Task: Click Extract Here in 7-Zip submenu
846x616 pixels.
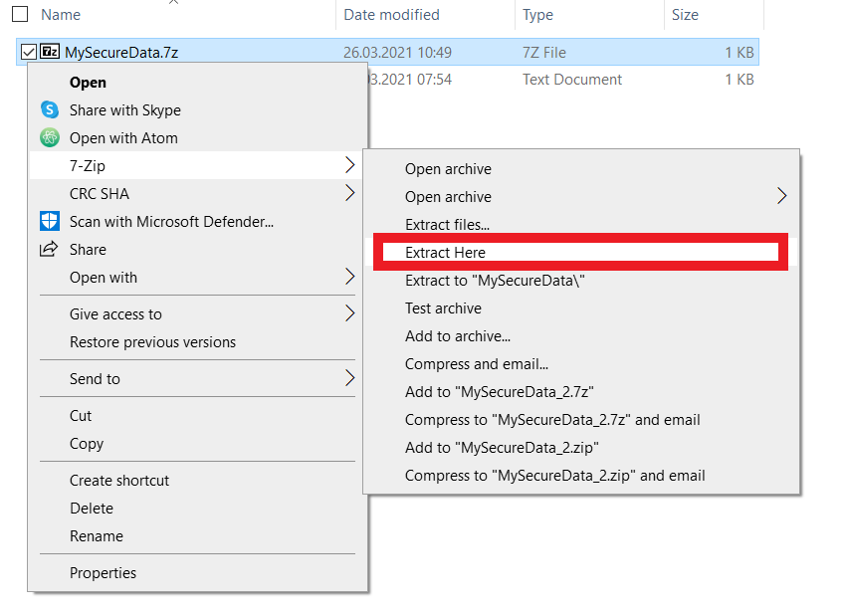Action: point(581,252)
